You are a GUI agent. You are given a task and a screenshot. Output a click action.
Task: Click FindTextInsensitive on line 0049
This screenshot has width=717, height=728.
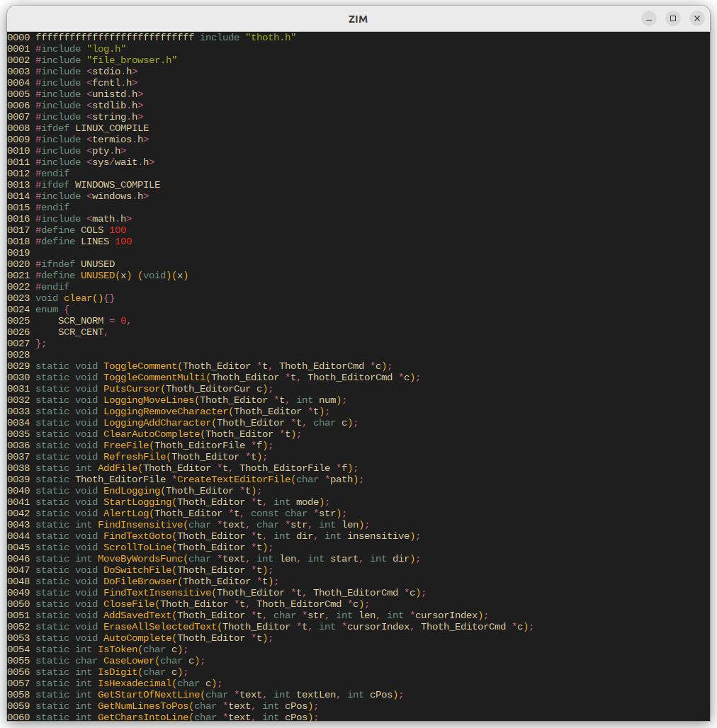(157, 592)
